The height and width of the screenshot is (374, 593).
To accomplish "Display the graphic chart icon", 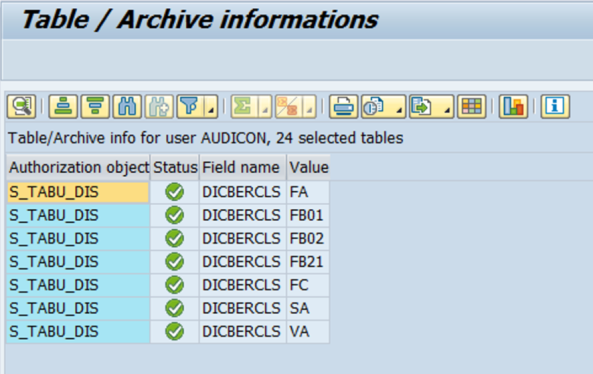I will point(513,106).
